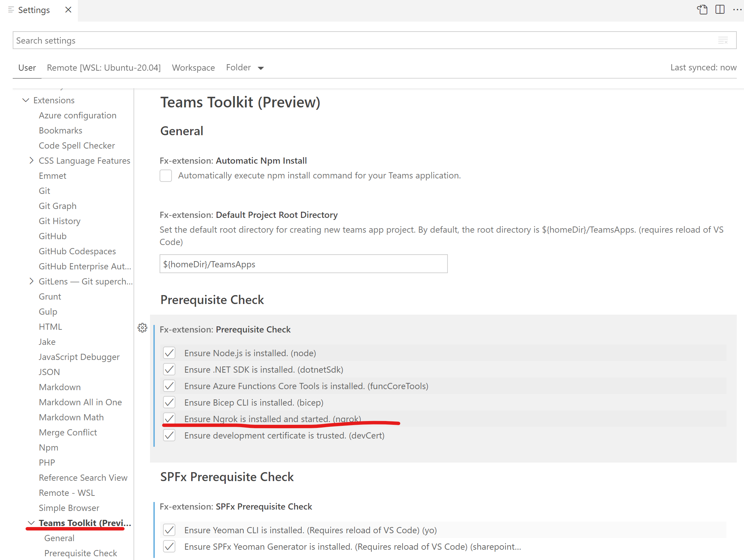Screen dimensions: 744x560
Task: Clear the search settings input icon
Action: click(723, 40)
